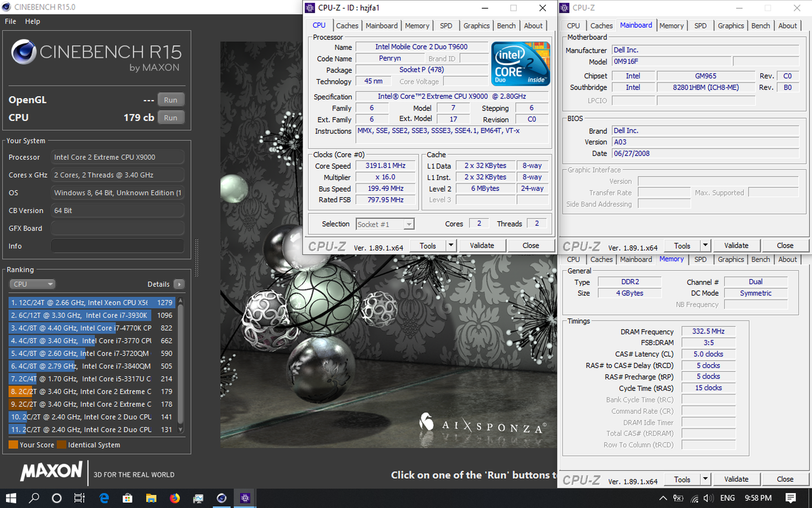This screenshot has height=508, width=812.
Task: Select Memory tab in hzjfa1 window
Action: (417, 26)
